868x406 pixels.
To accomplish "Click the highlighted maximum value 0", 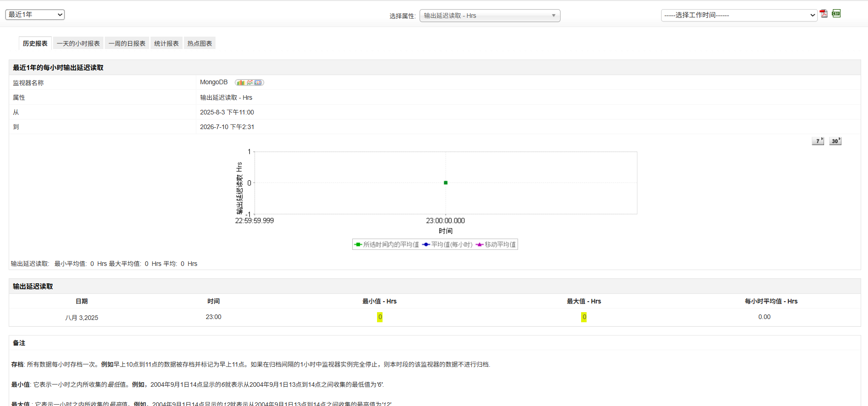I will [x=584, y=317].
